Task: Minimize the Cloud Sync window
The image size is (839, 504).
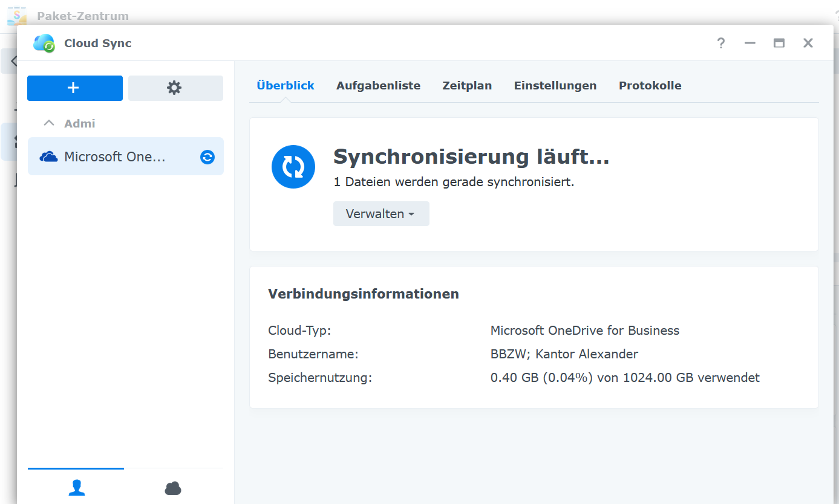Action: point(750,43)
